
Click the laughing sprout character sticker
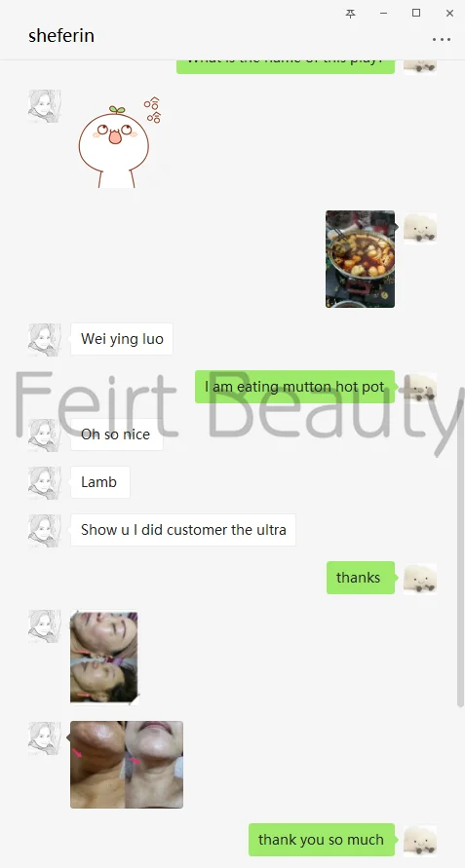pyautogui.click(x=120, y=142)
